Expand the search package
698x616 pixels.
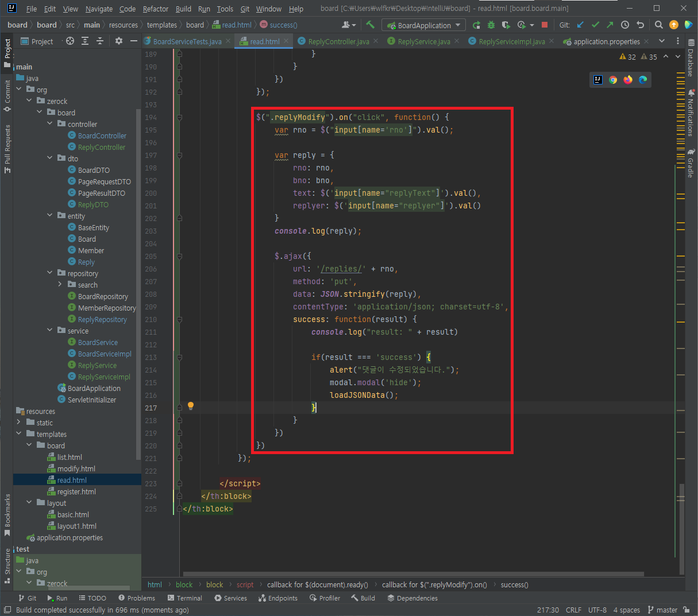(x=60, y=285)
